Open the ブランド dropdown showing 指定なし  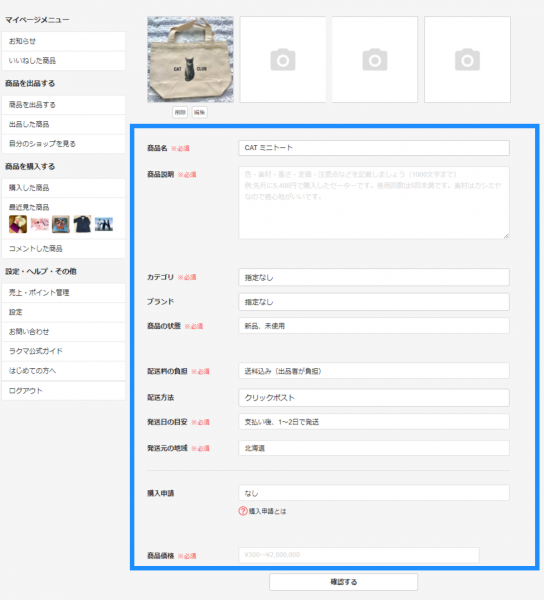pos(374,302)
